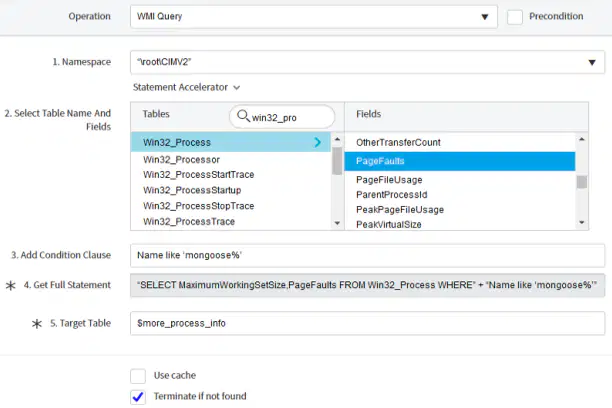
Task: Click the Tables list scroll-up arrow
Action: coord(337,139)
